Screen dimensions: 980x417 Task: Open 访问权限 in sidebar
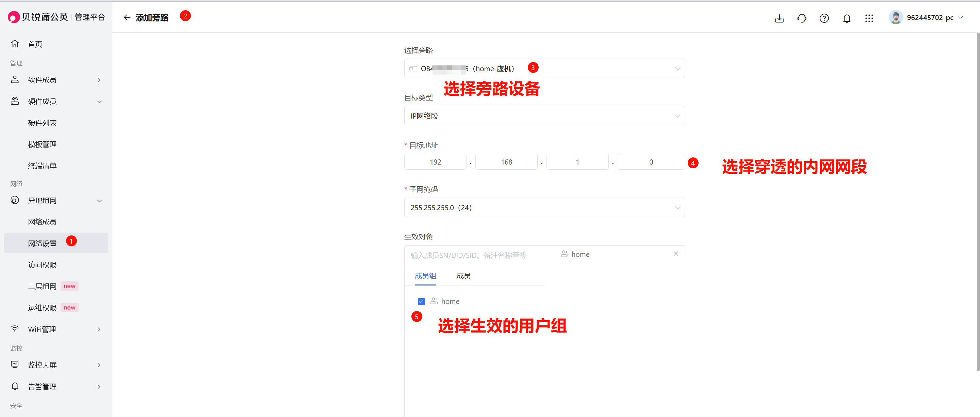(x=42, y=265)
